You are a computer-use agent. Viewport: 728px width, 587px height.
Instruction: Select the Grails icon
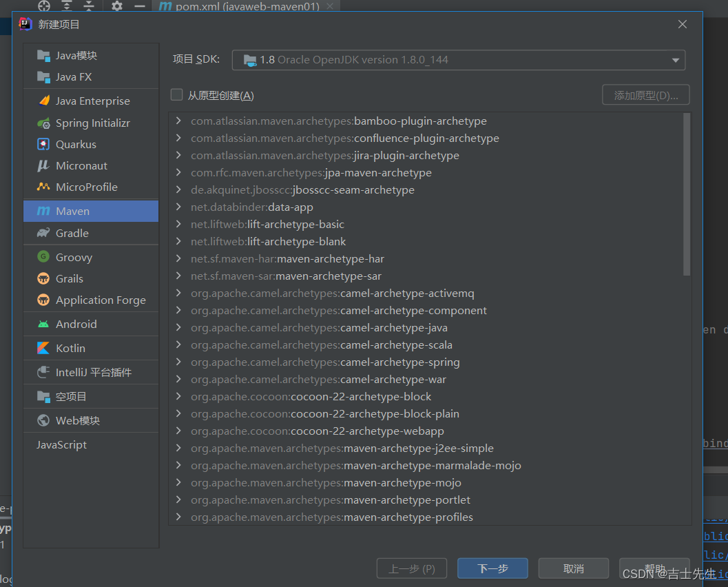(x=43, y=278)
